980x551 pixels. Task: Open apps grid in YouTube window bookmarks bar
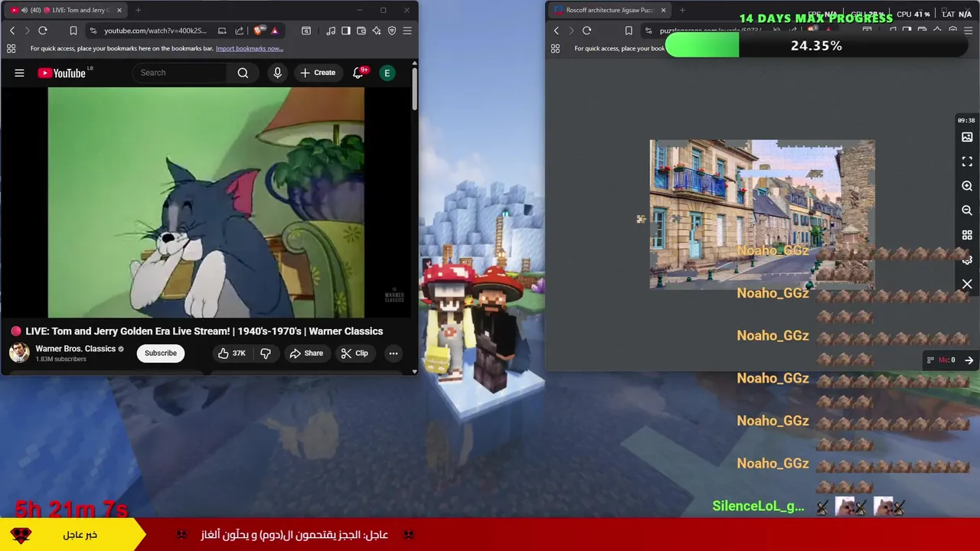(x=11, y=48)
